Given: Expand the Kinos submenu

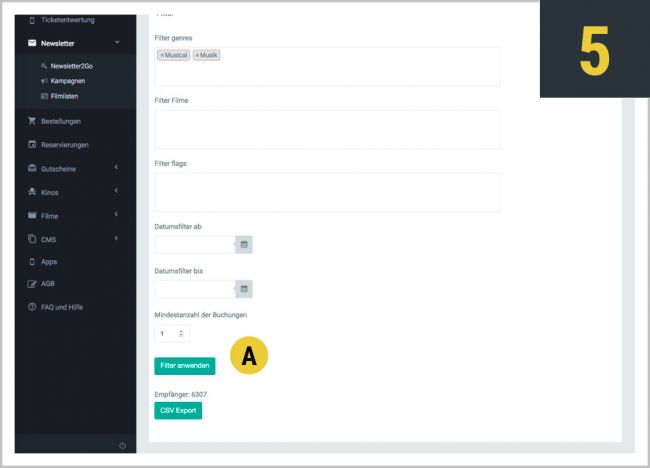Looking at the screenshot, I should pyautogui.click(x=117, y=191).
